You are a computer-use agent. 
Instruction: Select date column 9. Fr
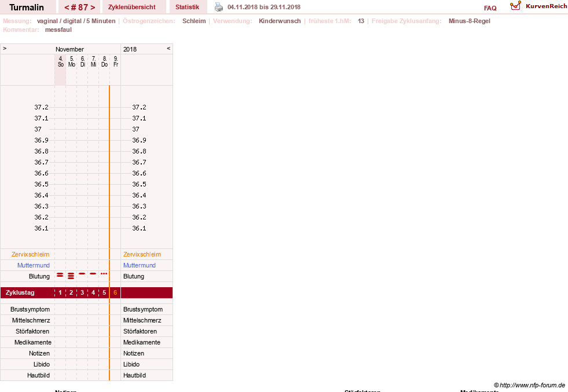(116, 61)
